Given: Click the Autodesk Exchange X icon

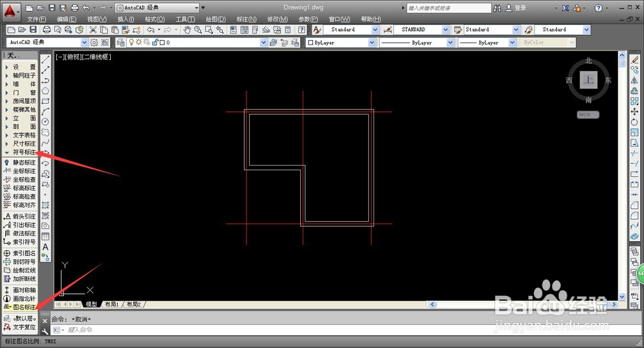Looking at the screenshot, I should click(565, 8).
